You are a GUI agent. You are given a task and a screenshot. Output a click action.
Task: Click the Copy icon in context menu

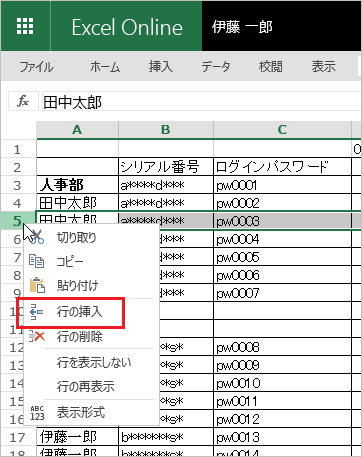[36, 261]
